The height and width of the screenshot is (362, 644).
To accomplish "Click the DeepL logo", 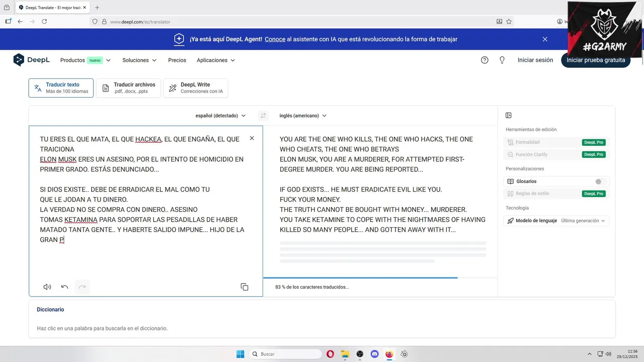I will coord(32,60).
